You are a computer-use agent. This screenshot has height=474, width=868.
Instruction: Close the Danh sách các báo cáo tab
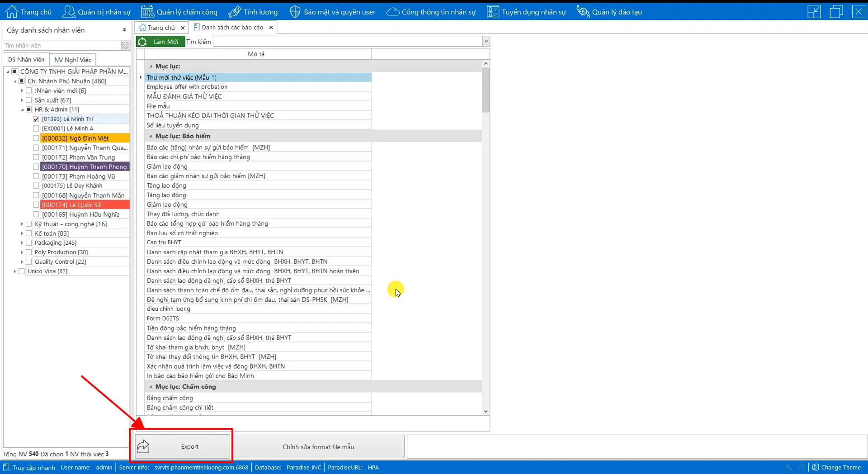pos(271,27)
